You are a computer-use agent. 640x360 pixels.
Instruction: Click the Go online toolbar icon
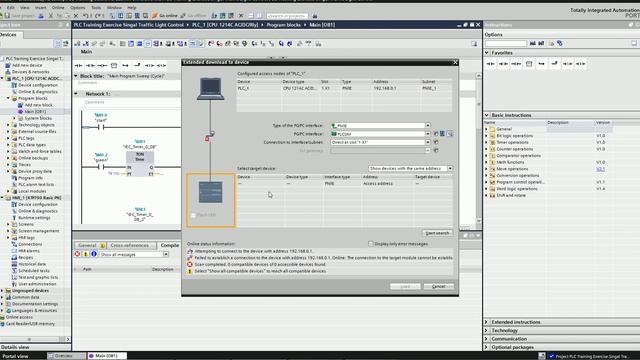click(155, 16)
